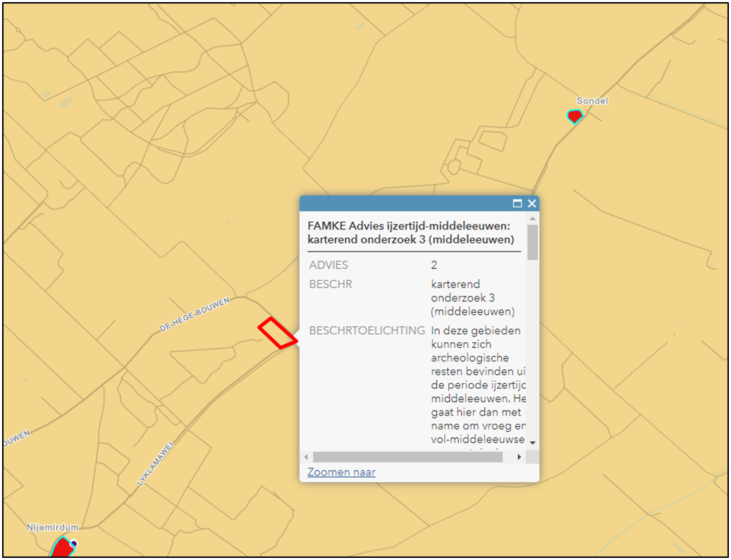Click the popup vertical scrollbar thumb
The width and height of the screenshot is (731, 560).
point(532,242)
